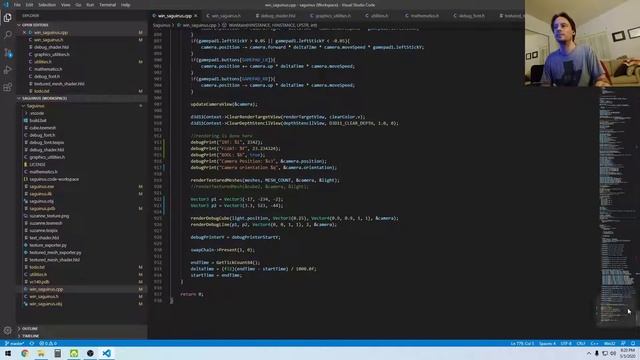Open the Search view in activity bar
Image resolution: width=640 pixels, height=360 pixels.
pos(7,35)
